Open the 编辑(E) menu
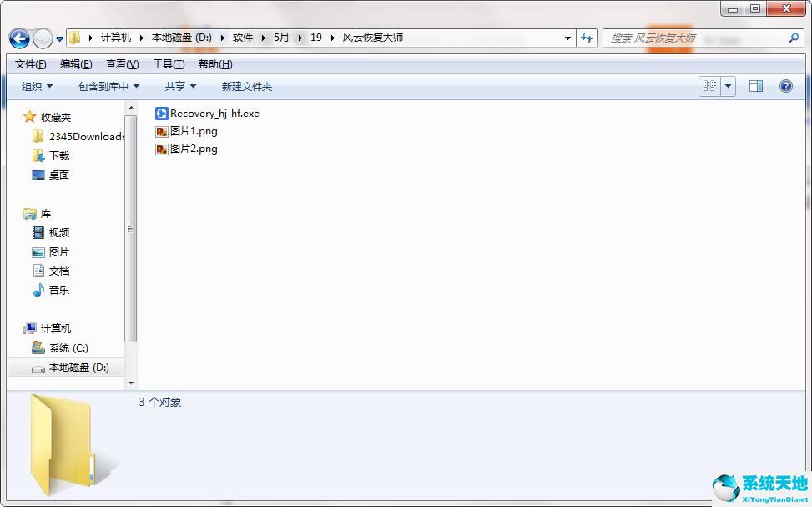 76,64
